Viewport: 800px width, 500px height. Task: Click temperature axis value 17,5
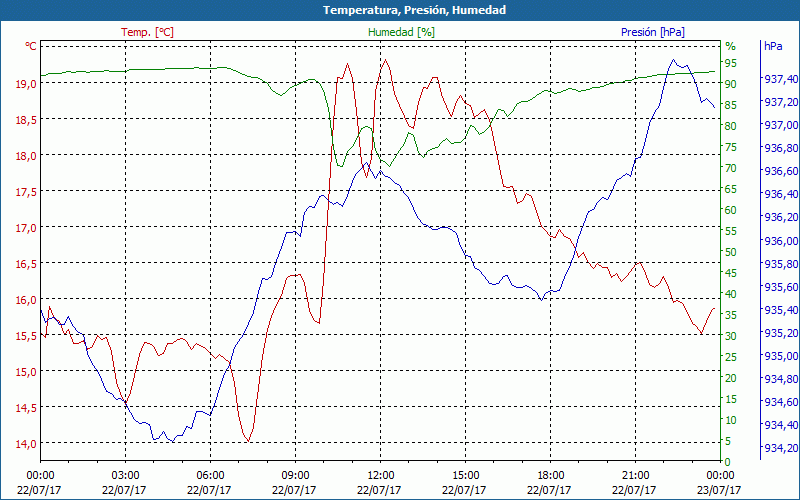26,192
